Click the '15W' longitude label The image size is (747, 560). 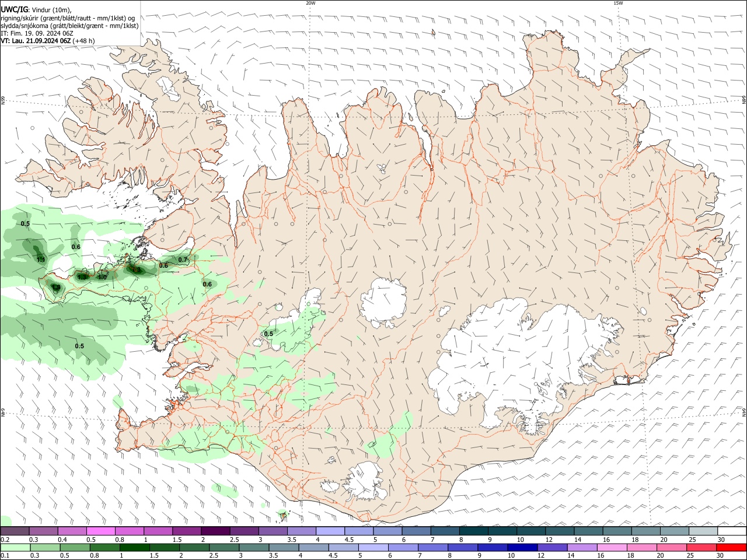618,3
